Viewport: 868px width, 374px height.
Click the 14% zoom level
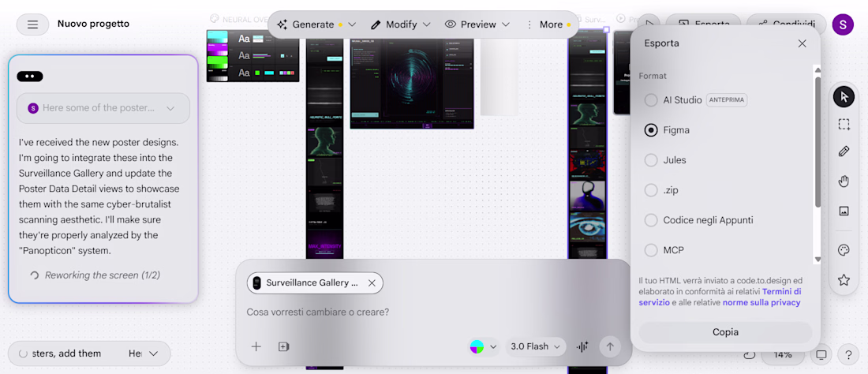pyautogui.click(x=782, y=354)
